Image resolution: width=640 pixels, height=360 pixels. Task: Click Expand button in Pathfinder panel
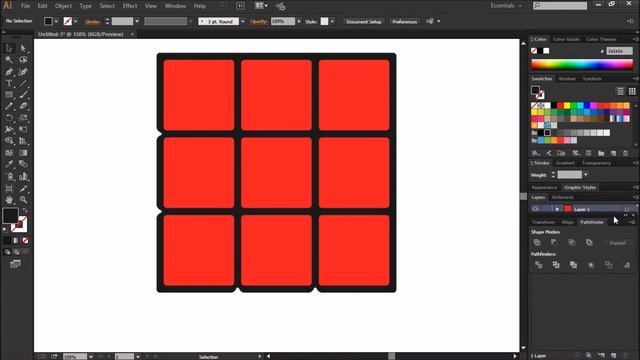tap(617, 243)
